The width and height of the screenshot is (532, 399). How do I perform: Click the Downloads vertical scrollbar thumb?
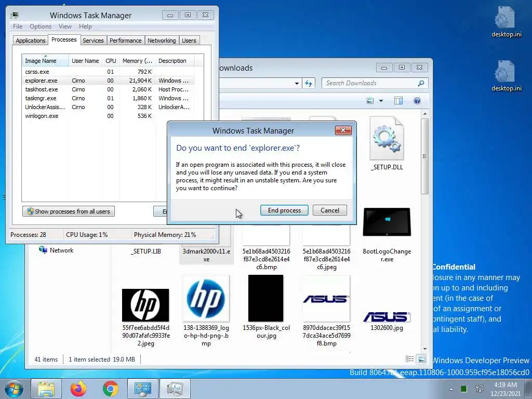click(x=425, y=156)
